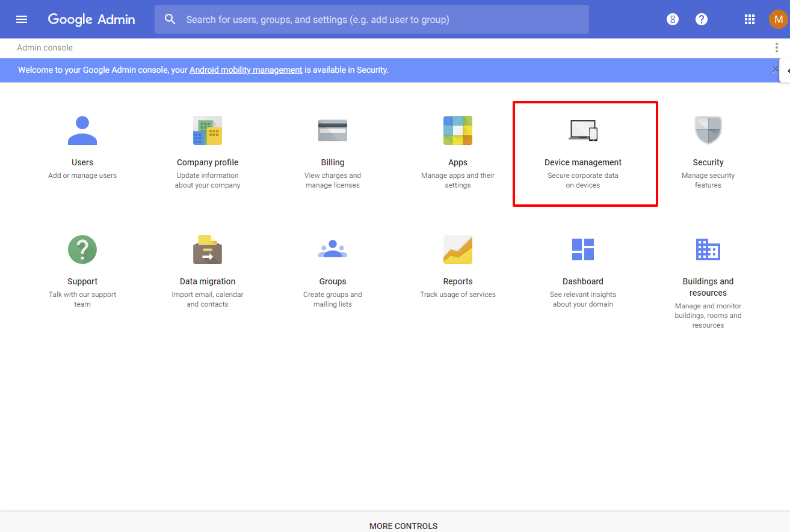Viewport: 790px width, 532px height.
Task: Click the notifications circle in the header
Action: pos(672,19)
